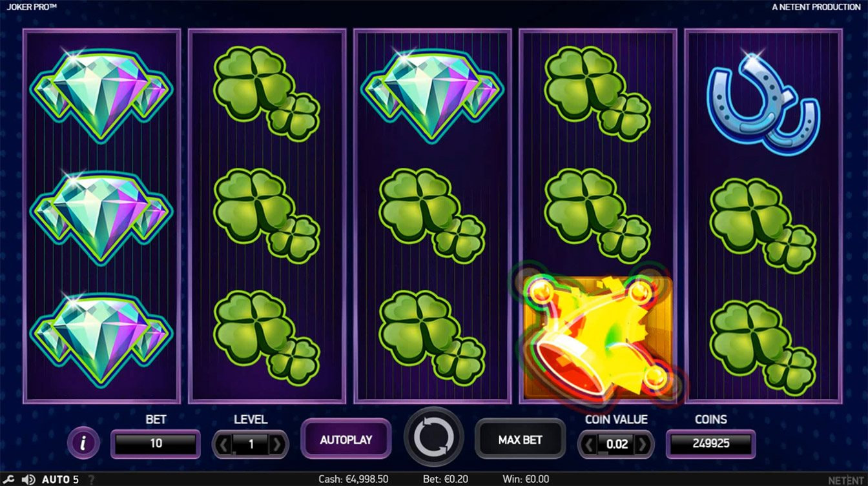Start Autoplay mode
Image resolution: width=868 pixels, height=486 pixels.
click(346, 440)
